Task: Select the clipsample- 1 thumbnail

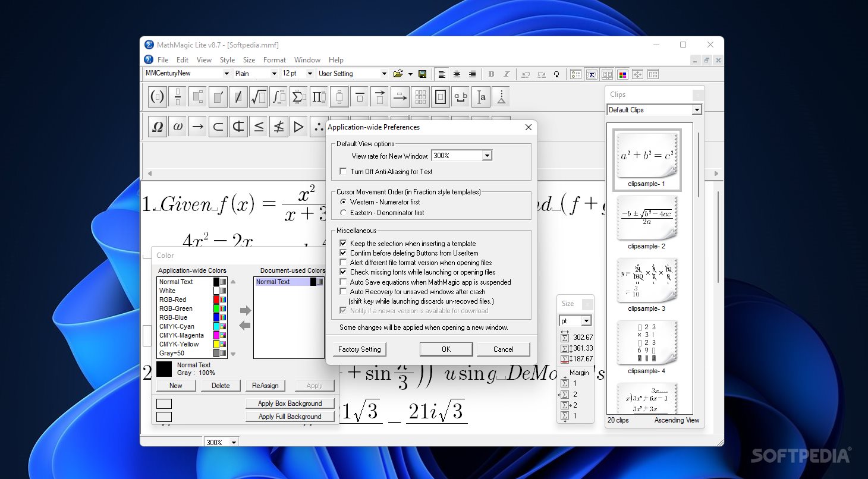Action: click(x=647, y=156)
